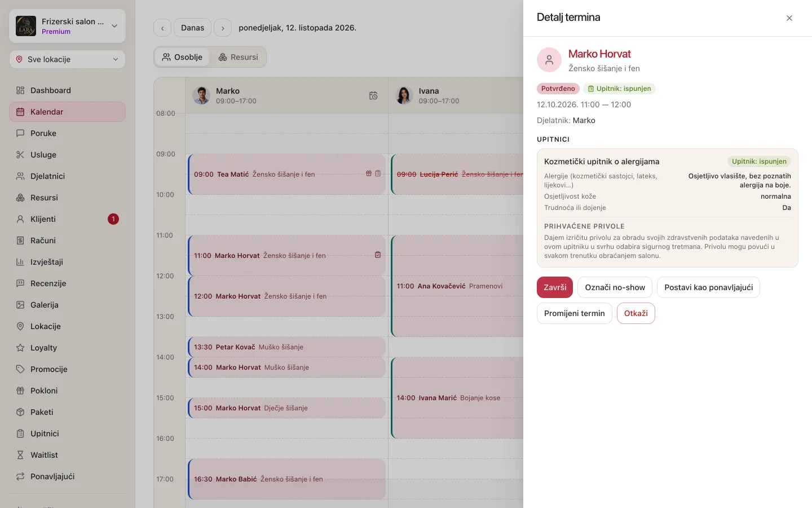Open Poruke in the sidebar
812x508 pixels.
pyautogui.click(x=68, y=133)
